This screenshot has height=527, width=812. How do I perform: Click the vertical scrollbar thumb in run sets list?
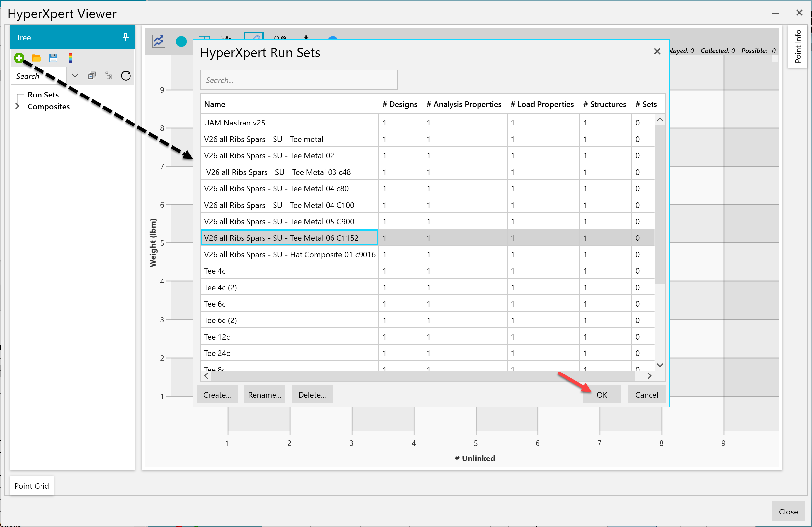pos(660,204)
